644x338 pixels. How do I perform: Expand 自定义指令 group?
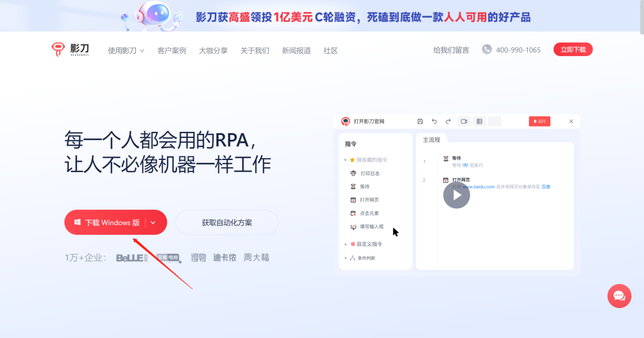[x=345, y=244]
